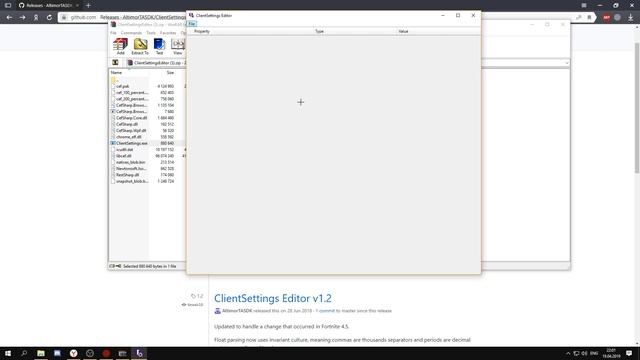
Task: Open WinRAR Tools menu
Action: coord(151,33)
